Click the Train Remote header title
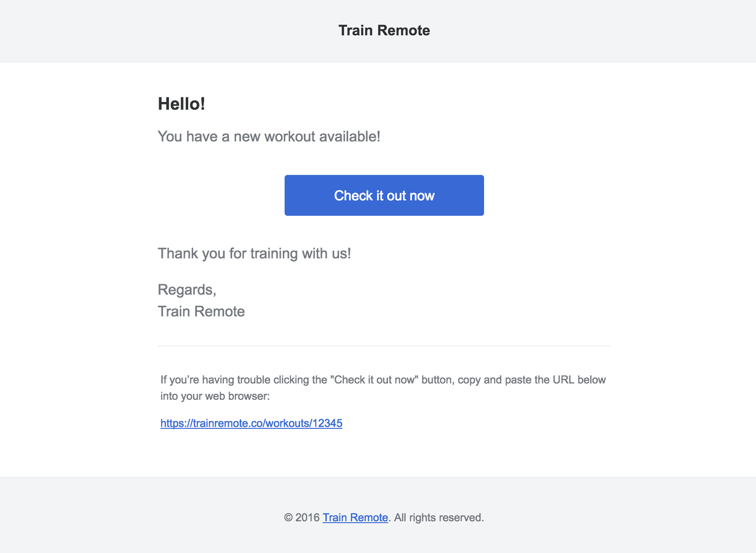The image size is (756, 553). pos(384,30)
